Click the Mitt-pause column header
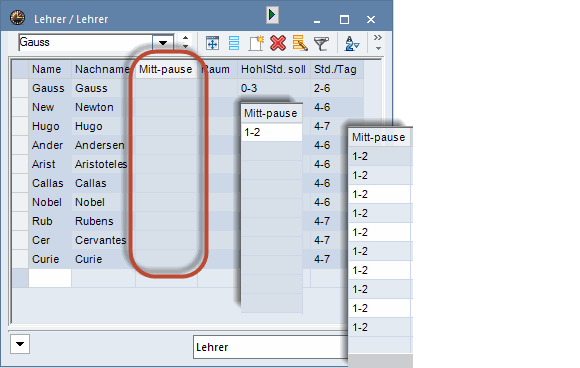This screenshot has height=368, width=580. pyautogui.click(x=166, y=69)
